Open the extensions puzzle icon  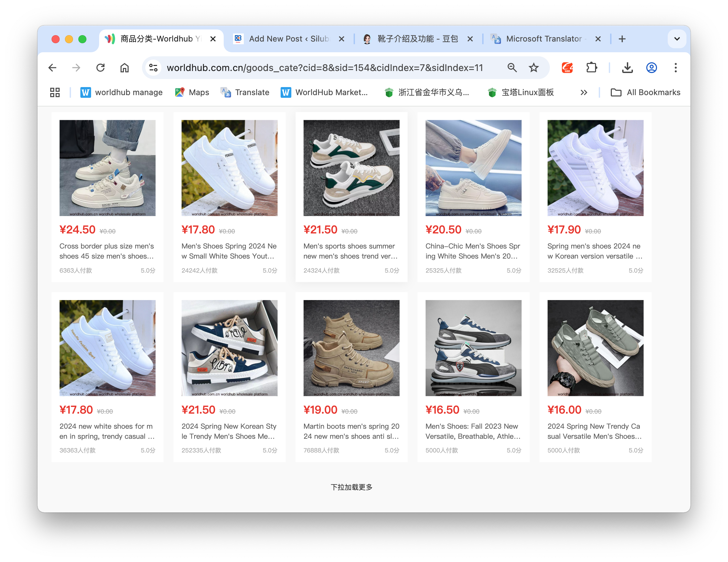(592, 68)
